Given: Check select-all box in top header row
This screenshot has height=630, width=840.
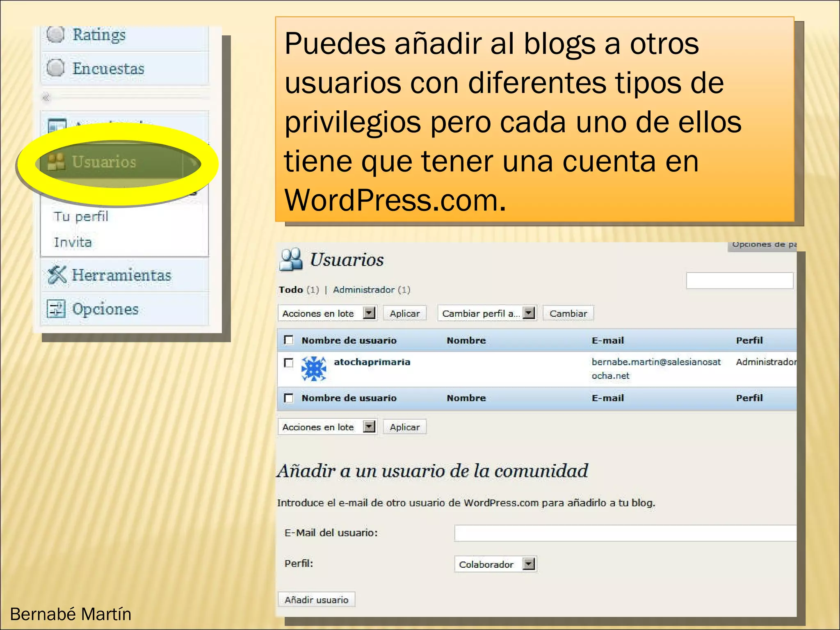Looking at the screenshot, I should (289, 340).
